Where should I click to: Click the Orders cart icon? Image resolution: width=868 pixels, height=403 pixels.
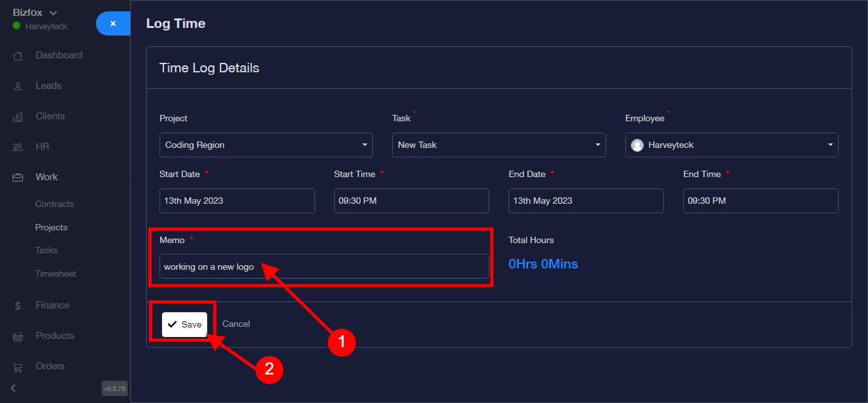18,367
